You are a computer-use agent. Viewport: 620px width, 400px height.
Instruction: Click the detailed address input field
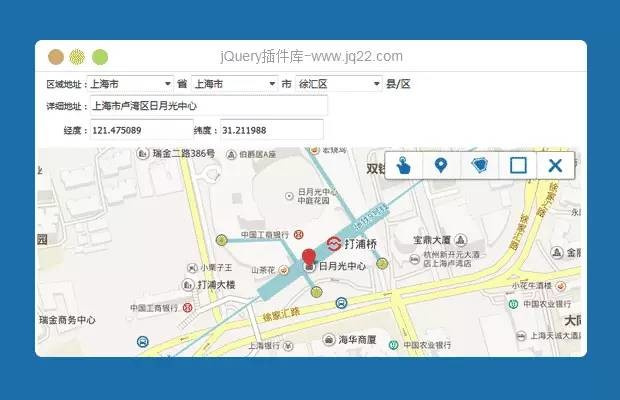209,106
